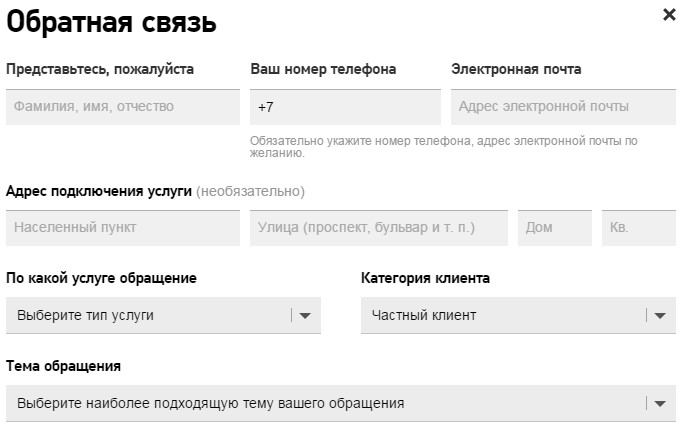Expand the Тема обращения dropdown arrow
The height and width of the screenshot is (431, 681).
click(x=659, y=404)
